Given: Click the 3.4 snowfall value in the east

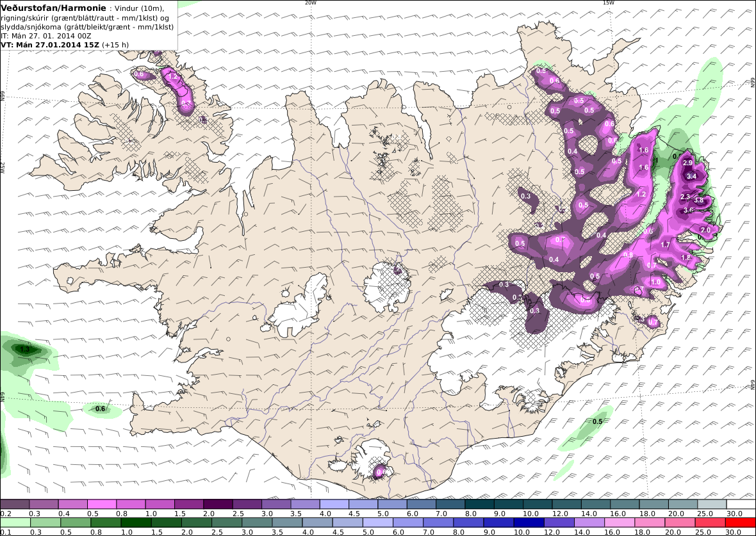Looking at the screenshot, I should 691,176.
